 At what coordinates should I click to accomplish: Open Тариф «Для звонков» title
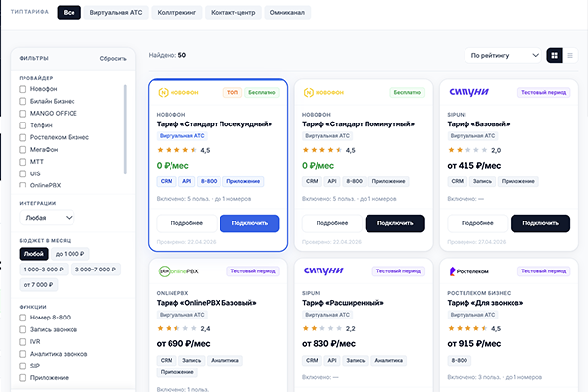coord(485,303)
